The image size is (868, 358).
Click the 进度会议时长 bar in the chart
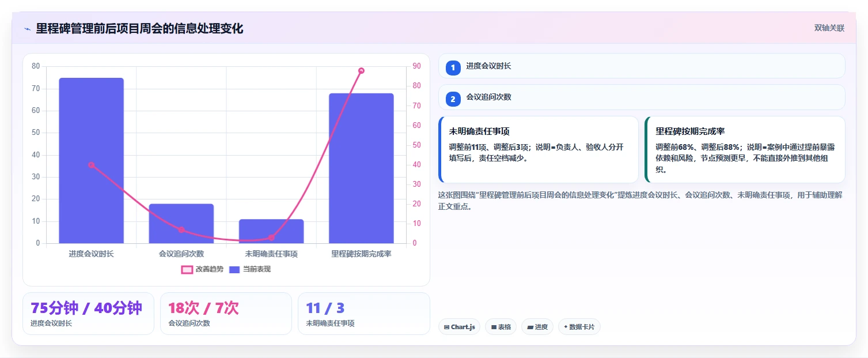pyautogui.click(x=91, y=160)
